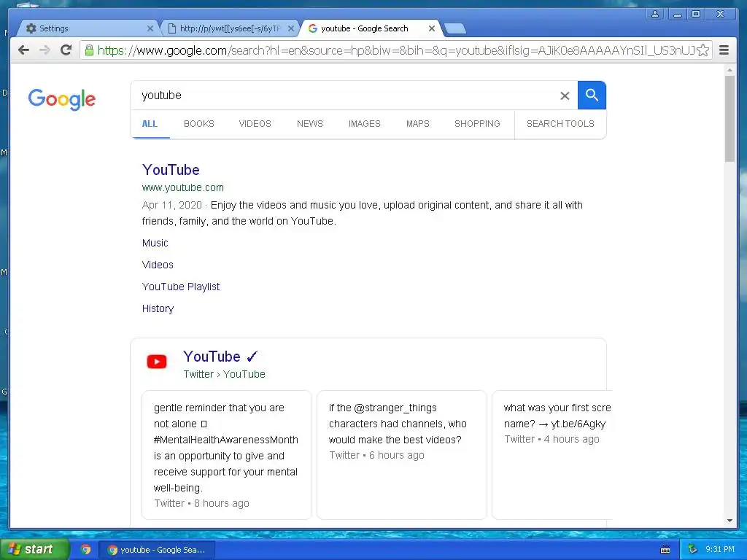Click 'Twitter • 4 hours ago' timestamp

click(x=551, y=440)
